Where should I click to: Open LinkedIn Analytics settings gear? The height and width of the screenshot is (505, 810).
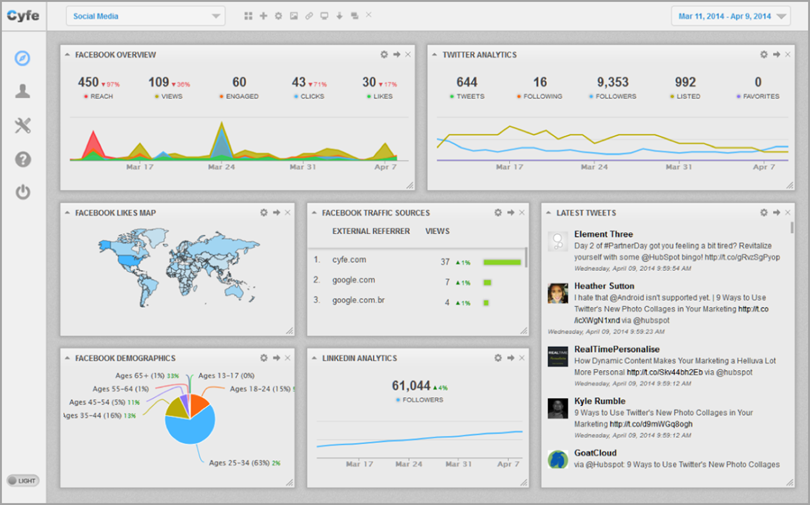(x=497, y=358)
